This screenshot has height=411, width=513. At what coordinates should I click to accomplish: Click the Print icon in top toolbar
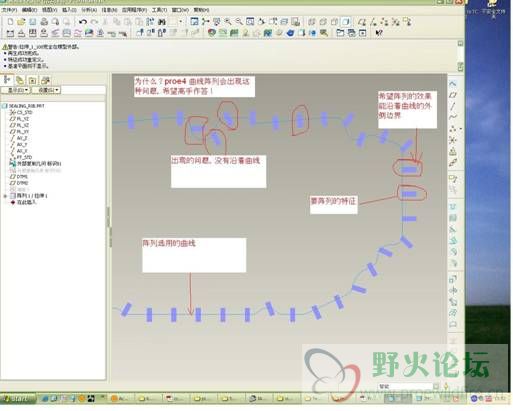click(44, 22)
